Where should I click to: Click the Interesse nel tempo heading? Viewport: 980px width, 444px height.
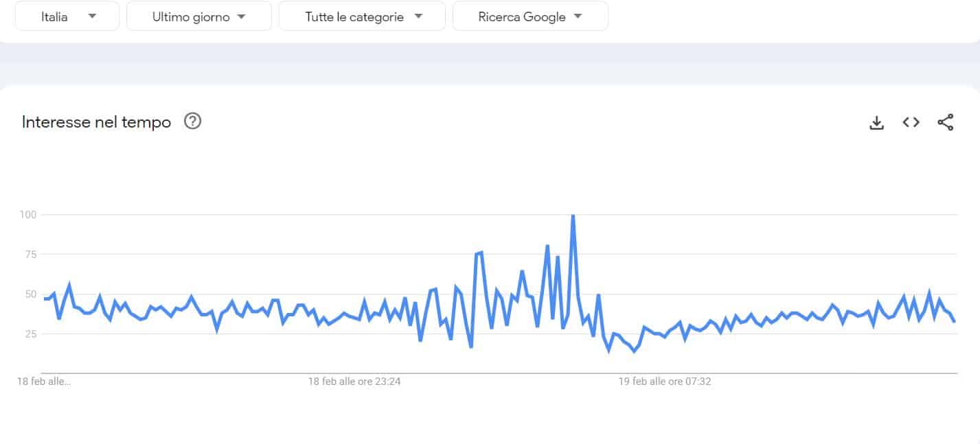(x=96, y=123)
